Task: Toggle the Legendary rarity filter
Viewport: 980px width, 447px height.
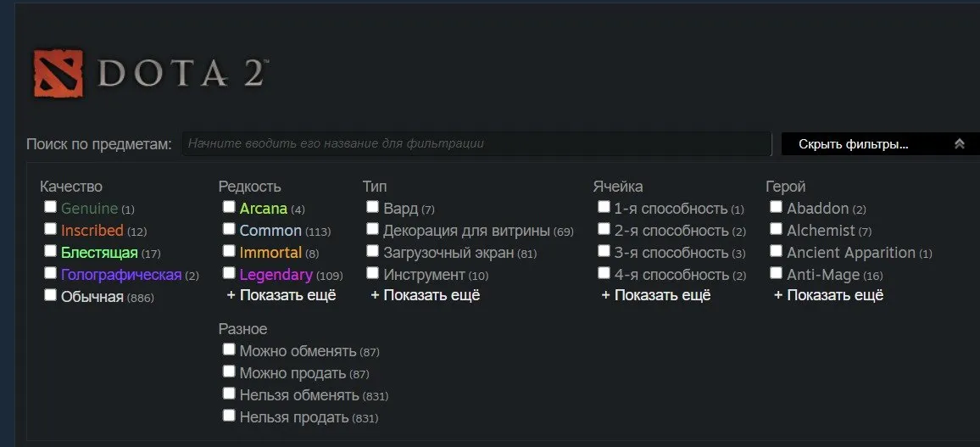Action: point(229,273)
